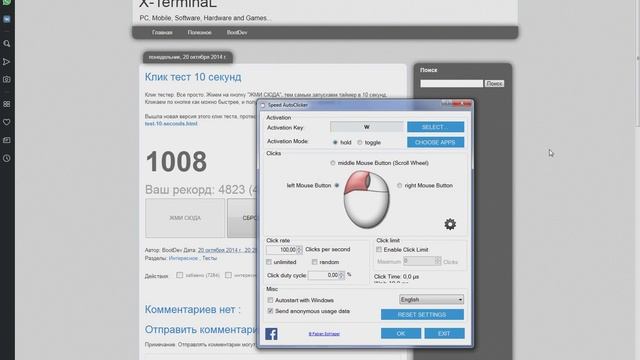This screenshot has width=640, height=360.
Task: Open the English language dropdown
Action: [x=431, y=300]
